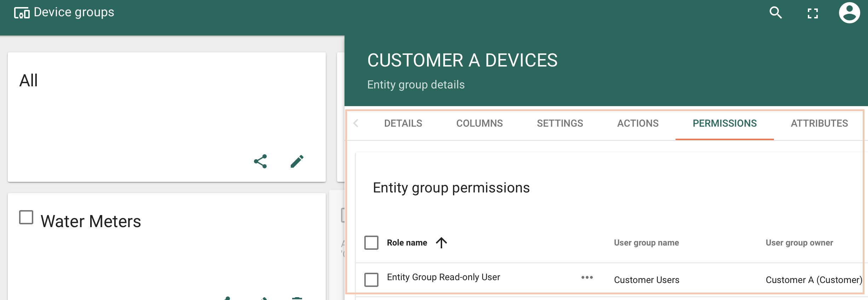Check the select-all permissions checkbox
Image resolution: width=868 pixels, height=300 pixels.
point(371,243)
